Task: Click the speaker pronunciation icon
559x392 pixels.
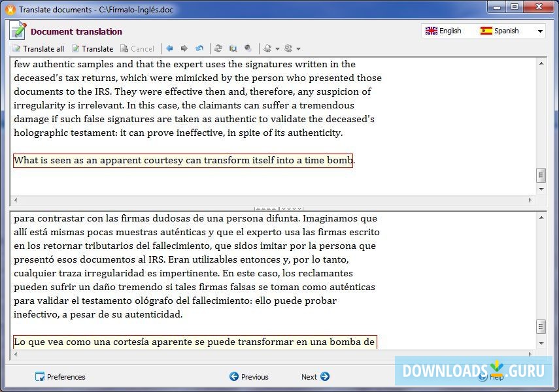Action: click(247, 48)
